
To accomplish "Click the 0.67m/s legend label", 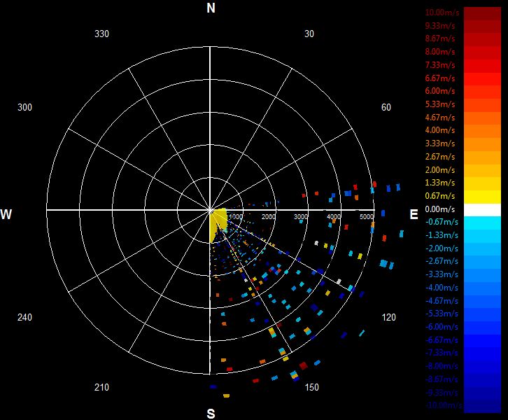I will [440, 196].
